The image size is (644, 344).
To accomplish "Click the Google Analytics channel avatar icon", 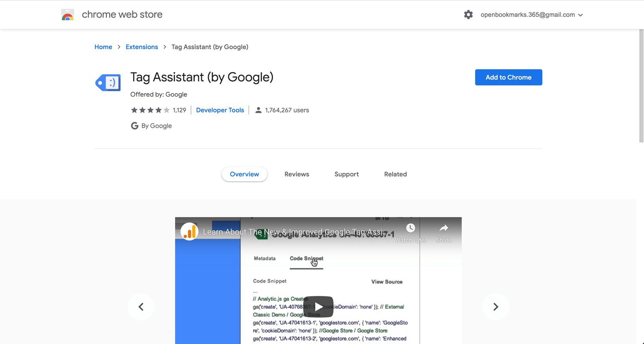I will [189, 232].
